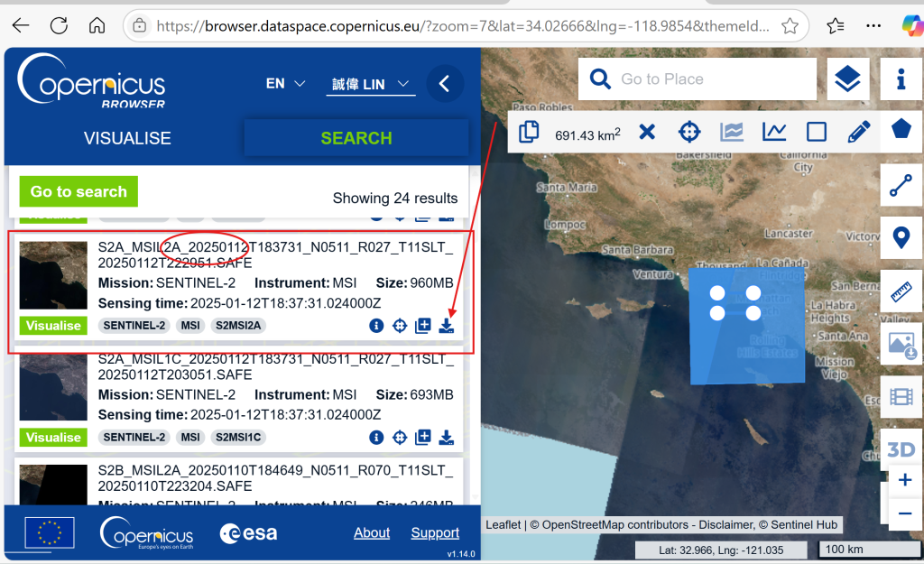View site information via the lock icon

click(140, 26)
